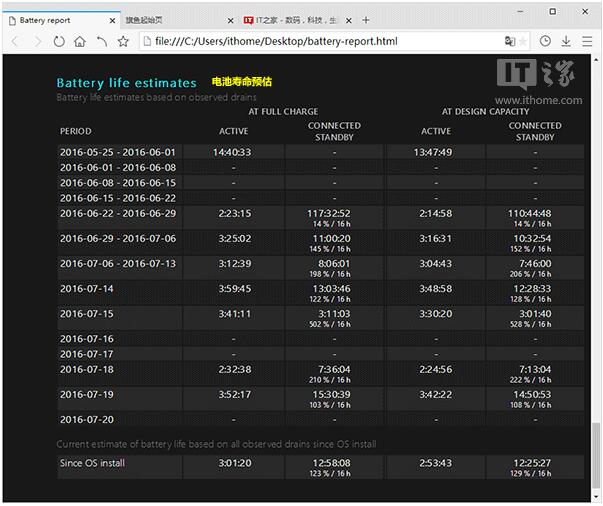Screen dimensions: 603x506
Task: Click the favorites star left of address bar
Action: click(x=123, y=41)
